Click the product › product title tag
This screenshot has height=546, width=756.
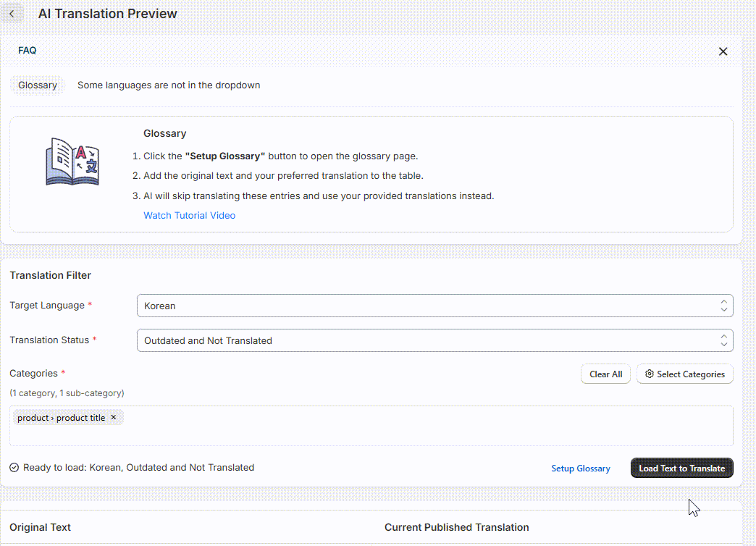62,418
